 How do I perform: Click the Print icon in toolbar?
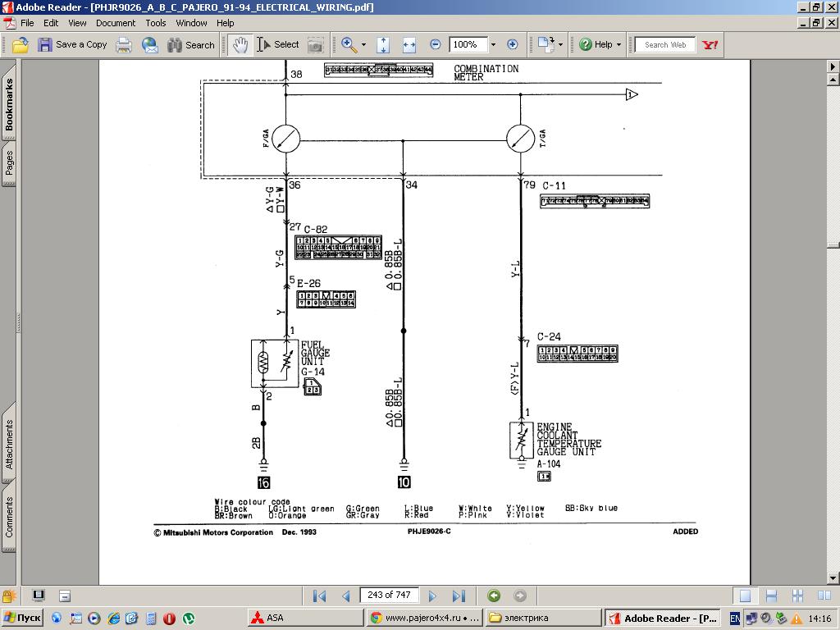tap(124, 44)
